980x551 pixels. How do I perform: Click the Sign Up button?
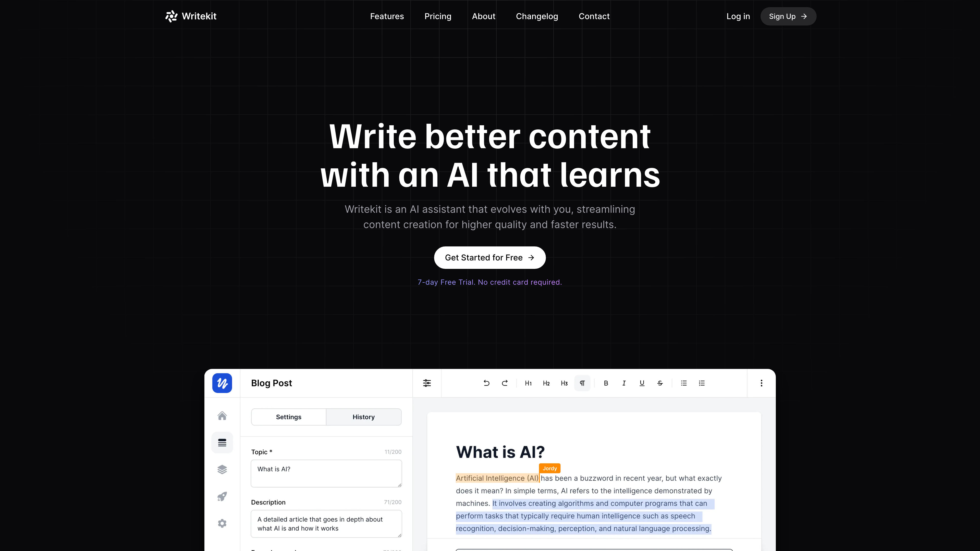[x=788, y=16]
